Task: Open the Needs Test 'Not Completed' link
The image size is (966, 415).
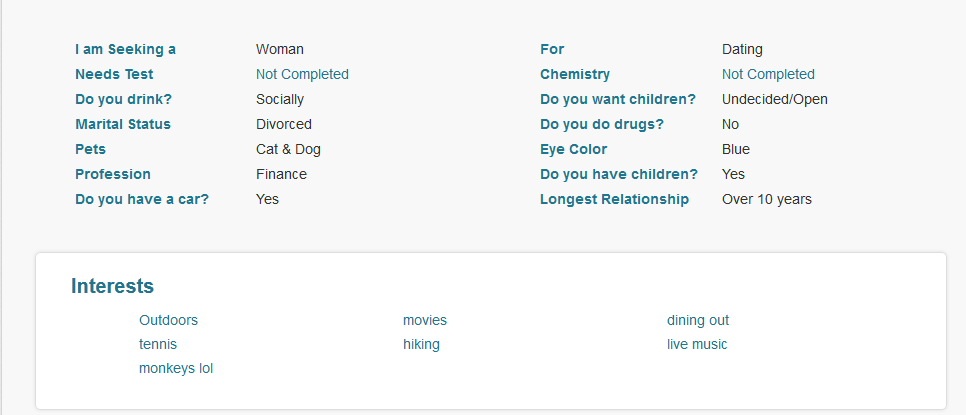Action: click(302, 74)
